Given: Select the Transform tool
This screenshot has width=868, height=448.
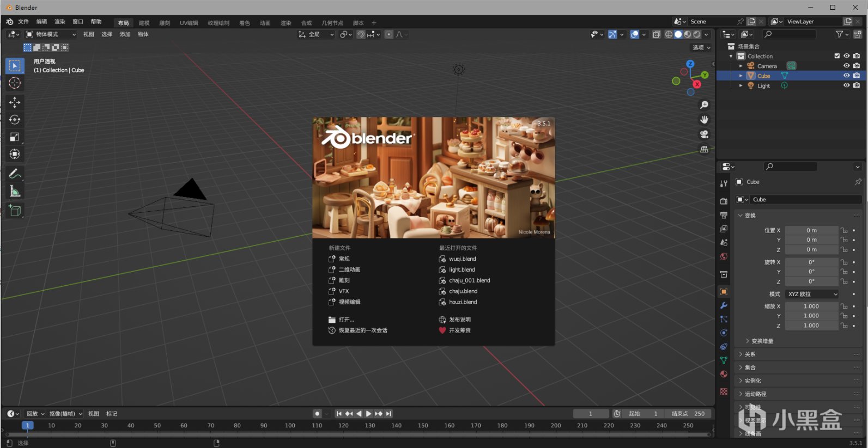Looking at the screenshot, I should 15,155.
